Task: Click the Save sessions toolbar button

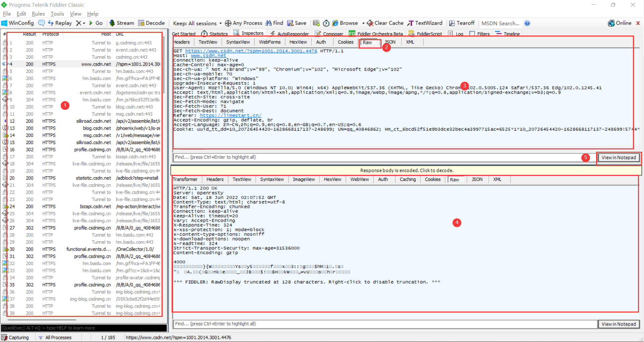Action: click(x=297, y=23)
